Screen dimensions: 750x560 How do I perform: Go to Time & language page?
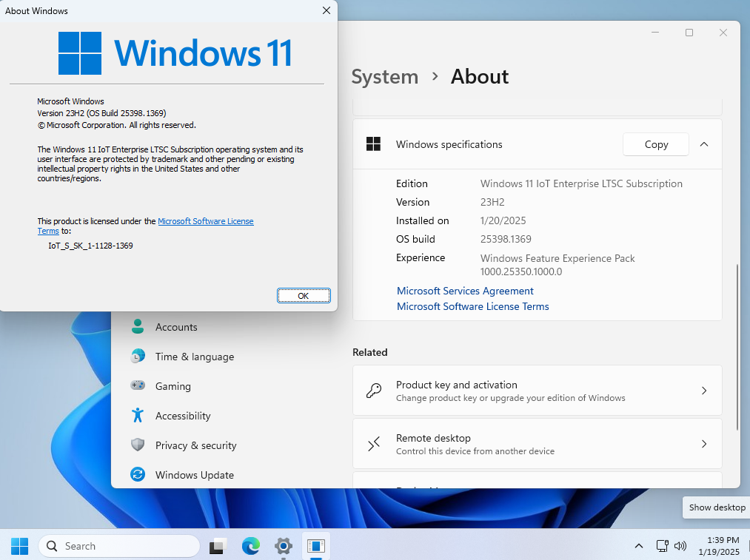pyautogui.click(x=195, y=357)
